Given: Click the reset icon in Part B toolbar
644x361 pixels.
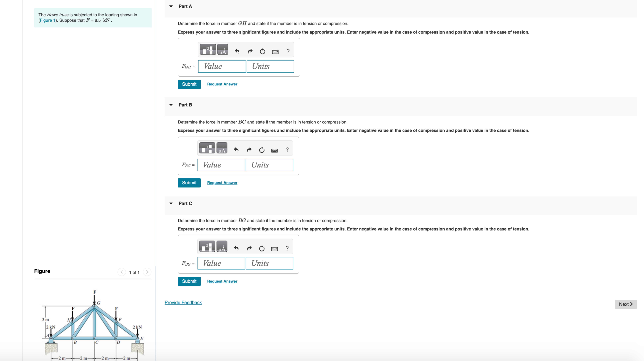Looking at the screenshot, I should tap(261, 150).
